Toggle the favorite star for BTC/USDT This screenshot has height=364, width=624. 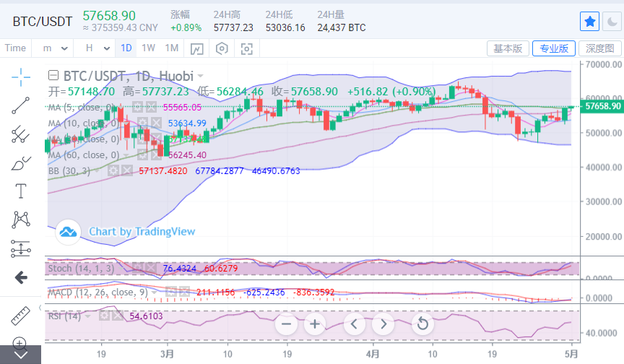pyautogui.click(x=589, y=22)
